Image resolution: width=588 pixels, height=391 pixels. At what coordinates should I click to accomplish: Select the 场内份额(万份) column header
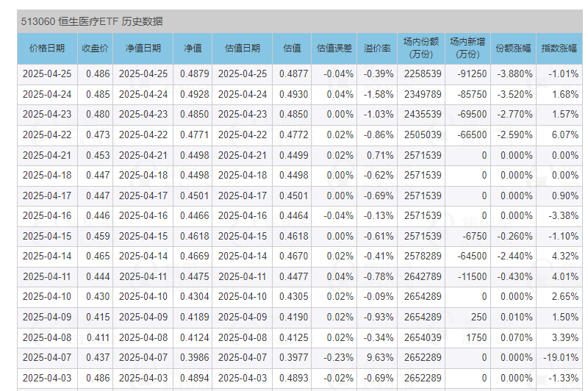pos(421,49)
